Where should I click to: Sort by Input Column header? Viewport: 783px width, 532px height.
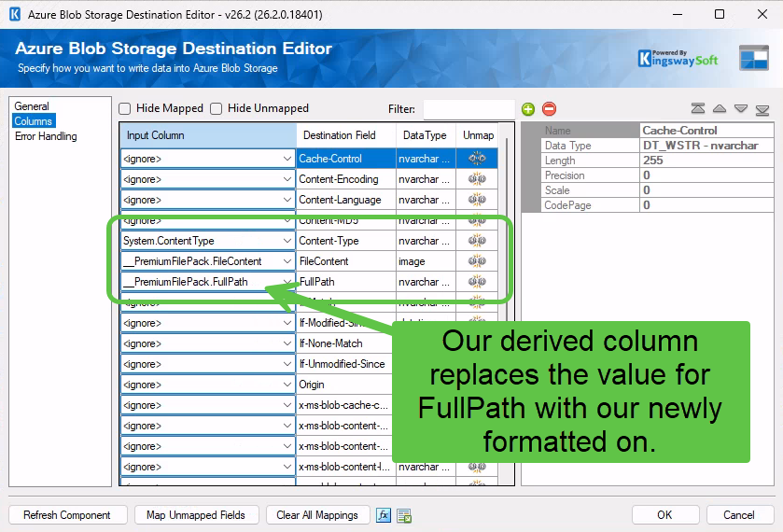click(x=208, y=135)
